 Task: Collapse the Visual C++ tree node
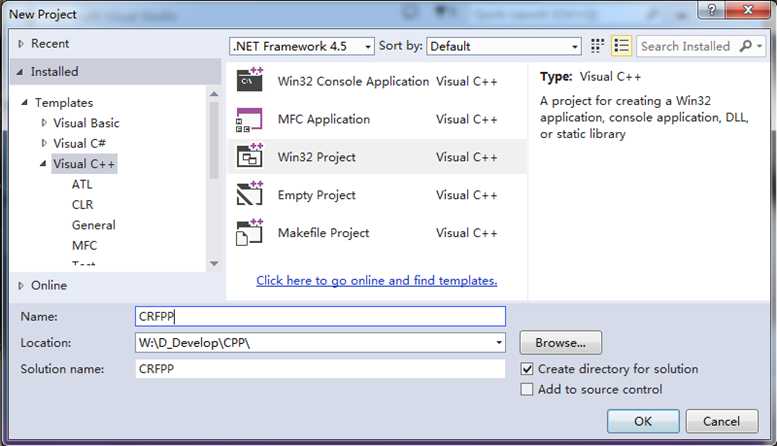coord(43,164)
